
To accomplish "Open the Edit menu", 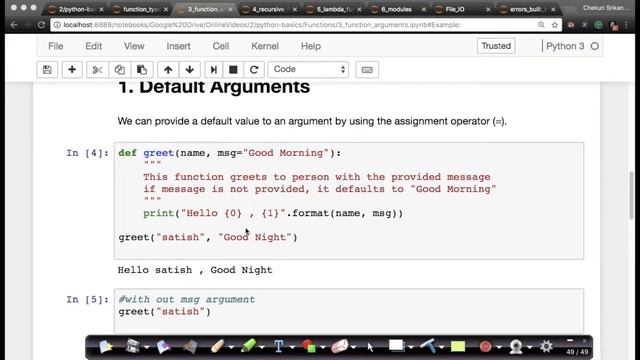I will pos(93,46).
